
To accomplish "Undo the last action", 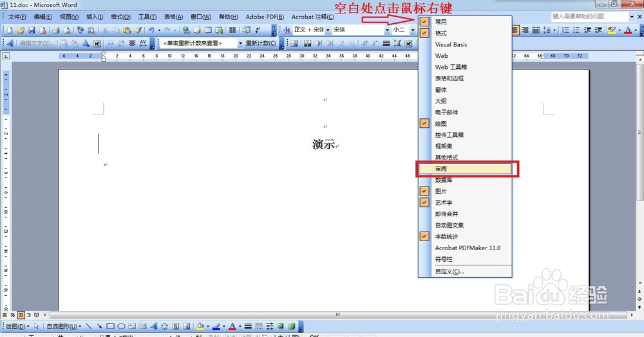I will click(151, 30).
